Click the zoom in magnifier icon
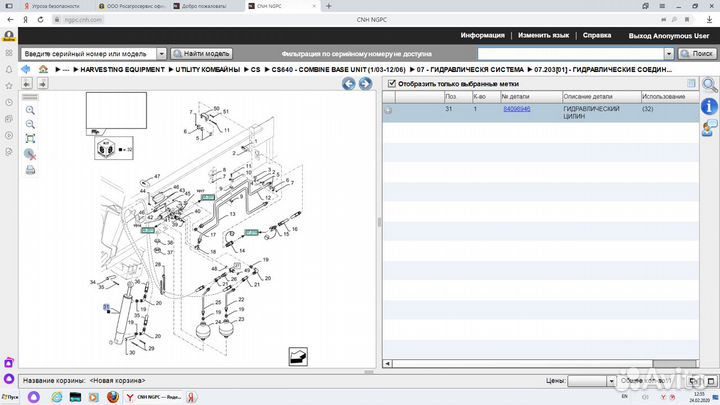The image size is (720, 405). click(x=30, y=109)
